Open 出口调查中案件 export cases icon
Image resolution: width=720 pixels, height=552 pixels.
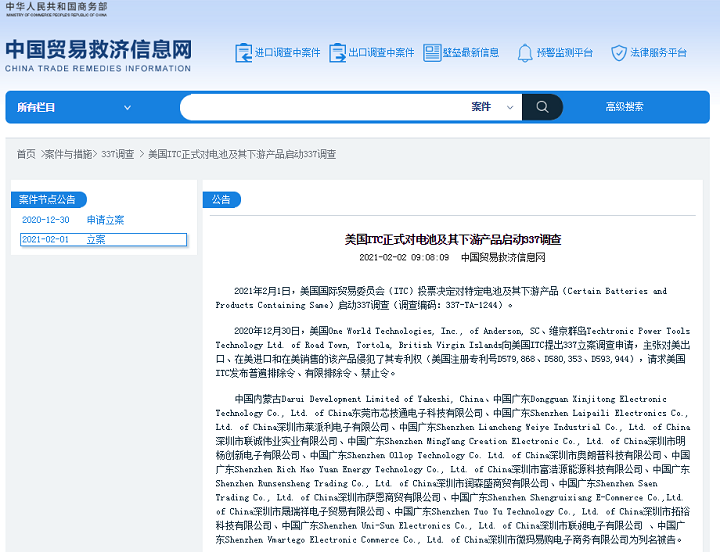tap(338, 53)
